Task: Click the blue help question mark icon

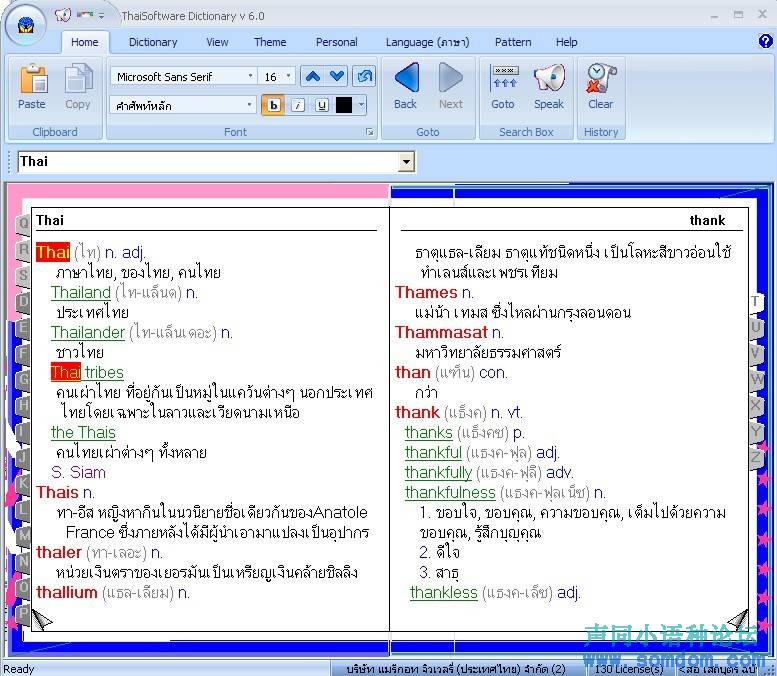Action: [x=766, y=41]
